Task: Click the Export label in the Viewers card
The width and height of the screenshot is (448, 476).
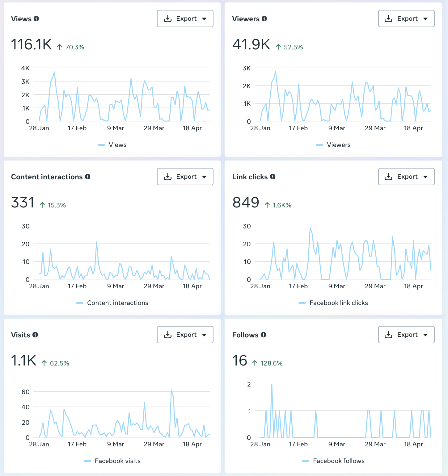Action: (x=408, y=19)
